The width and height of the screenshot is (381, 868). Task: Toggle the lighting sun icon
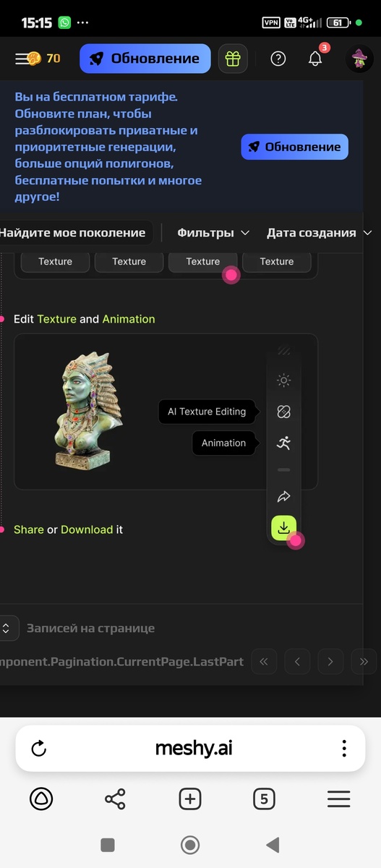(x=283, y=380)
